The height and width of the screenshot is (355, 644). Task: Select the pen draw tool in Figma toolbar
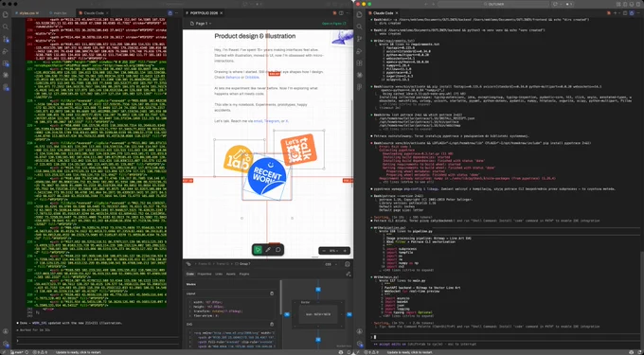[268, 249]
